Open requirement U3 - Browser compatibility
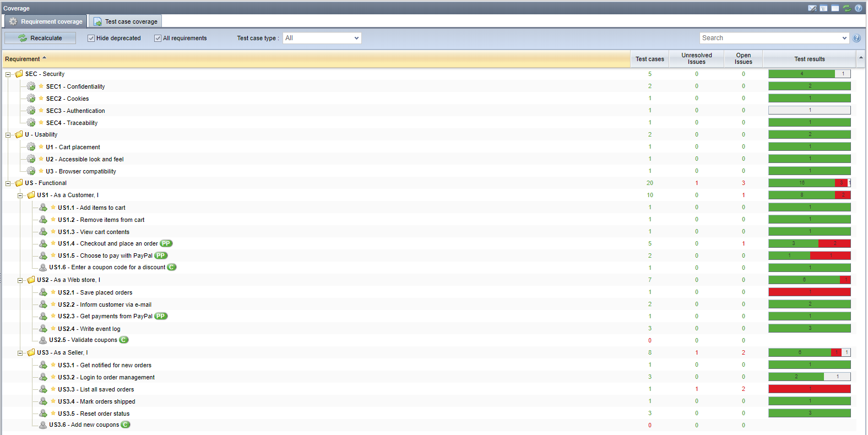This screenshot has height=435, width=868. pos(81,171)
